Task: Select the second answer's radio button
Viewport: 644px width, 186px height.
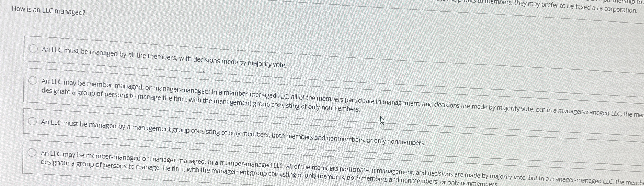Action: coord(33,80)
